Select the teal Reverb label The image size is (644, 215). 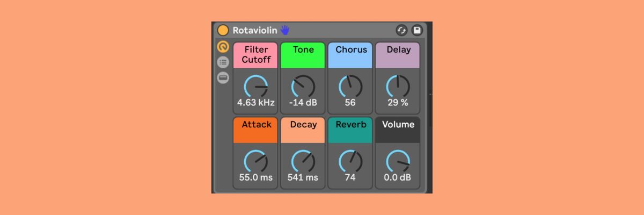350,130
